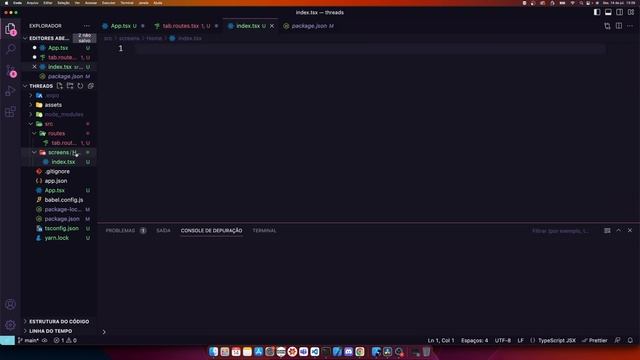Open Discord from the Dock
Image resolution: width=640 pixels, height=360 pixels.
(x=348, y=351)
